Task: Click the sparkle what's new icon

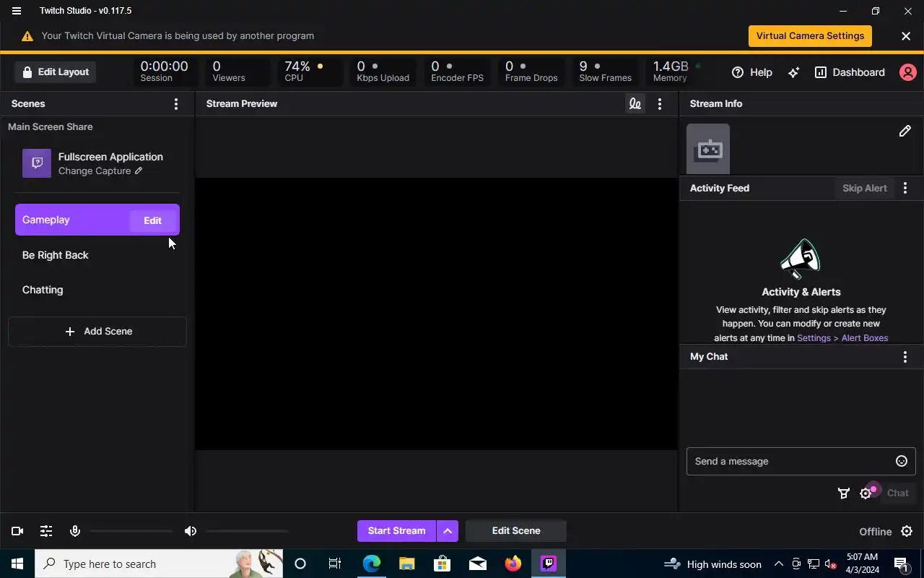Action: click(793, 72)
